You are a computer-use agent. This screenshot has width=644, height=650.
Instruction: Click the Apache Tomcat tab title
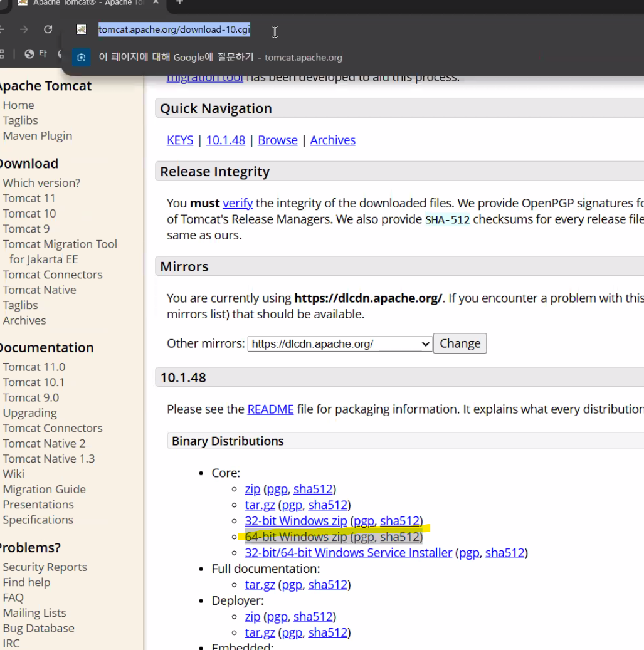(88, 3)
